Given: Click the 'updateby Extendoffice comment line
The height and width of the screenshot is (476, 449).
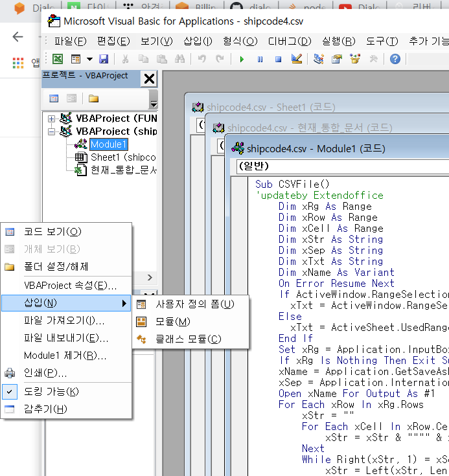Looking at the screenshot, I should point(319,195).
